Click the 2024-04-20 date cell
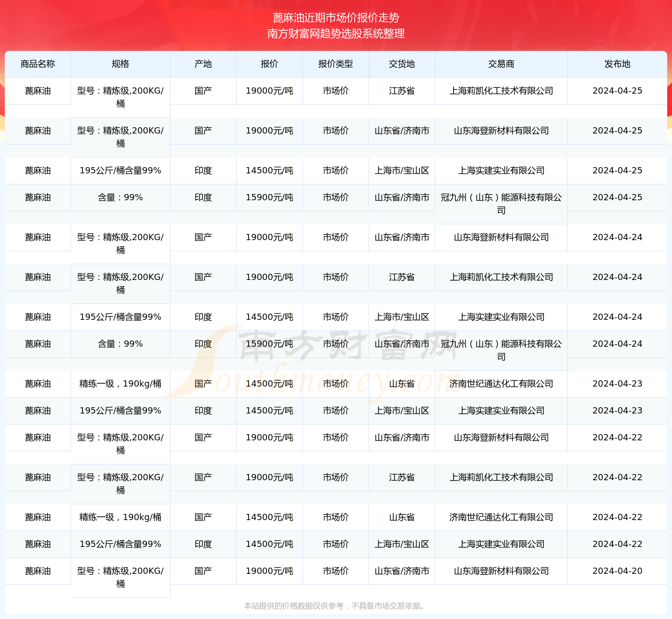The image size is (672, 619). [617, 571]
